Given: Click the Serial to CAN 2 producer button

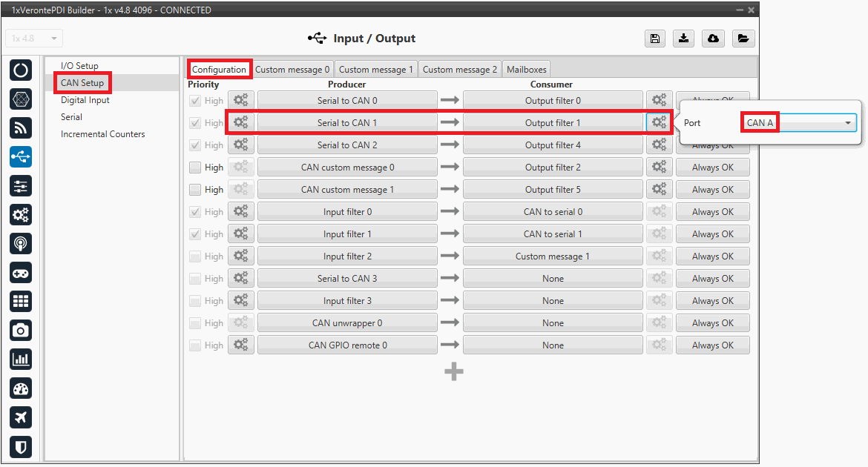Looking at the screenshot, I should pos(347,145).
